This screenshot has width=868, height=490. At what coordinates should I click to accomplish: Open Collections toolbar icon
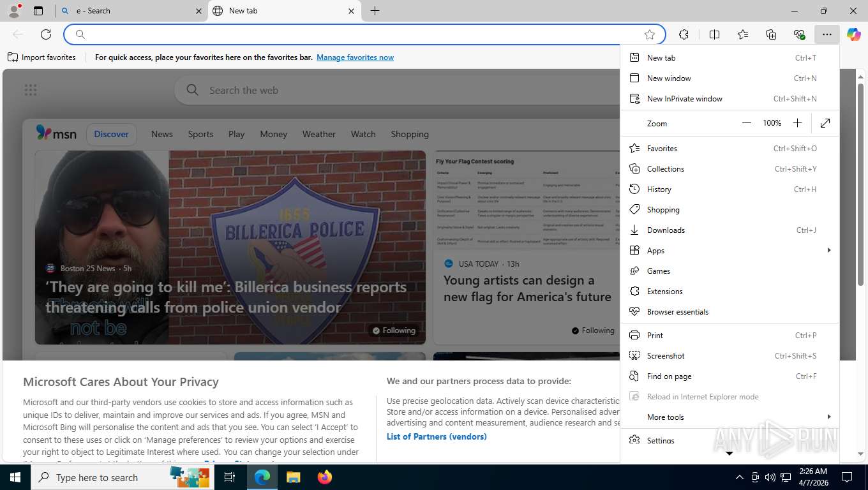771,34
